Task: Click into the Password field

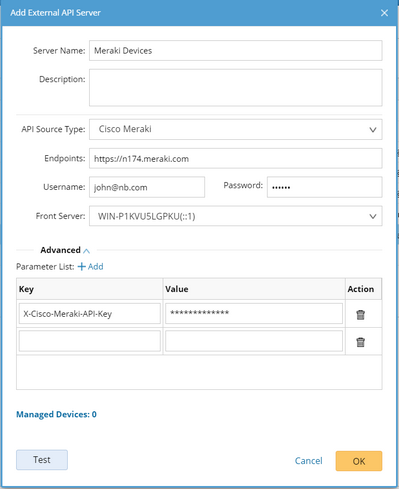Action: pos(324,187)
